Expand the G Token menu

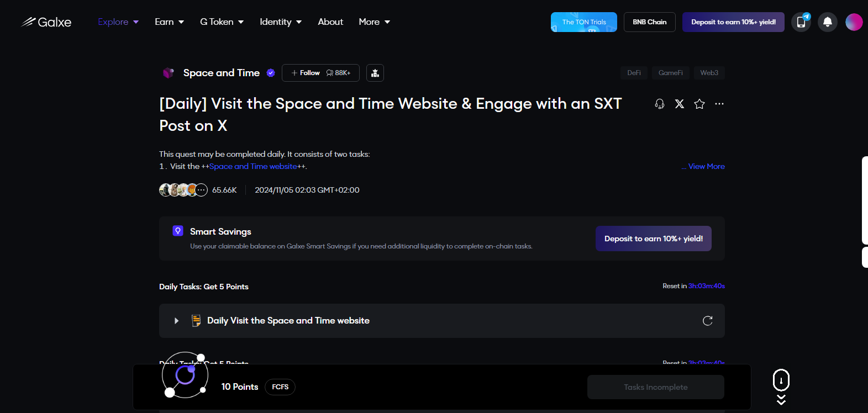pyautogui.click(x=222, y=22)
